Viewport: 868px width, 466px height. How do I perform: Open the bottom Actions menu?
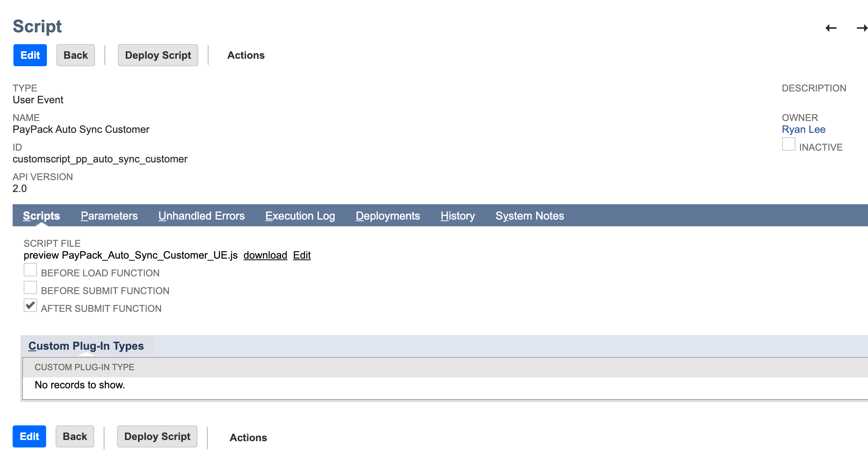coord(248,438)
